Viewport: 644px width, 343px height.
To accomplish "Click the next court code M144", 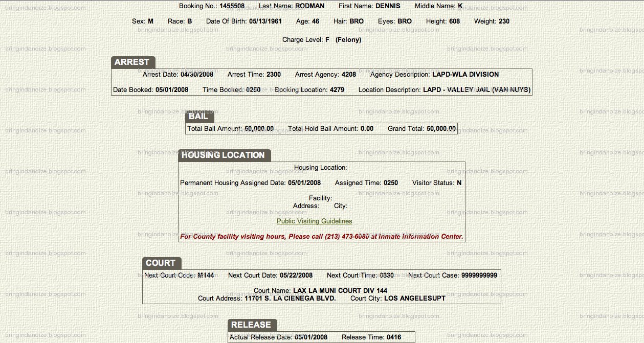I will pyautogui.click(x=206, y=276).
